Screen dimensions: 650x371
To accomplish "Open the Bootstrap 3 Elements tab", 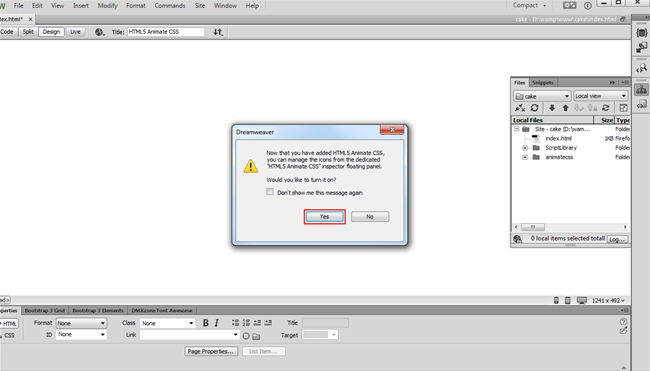I will (x=98, y=310).
